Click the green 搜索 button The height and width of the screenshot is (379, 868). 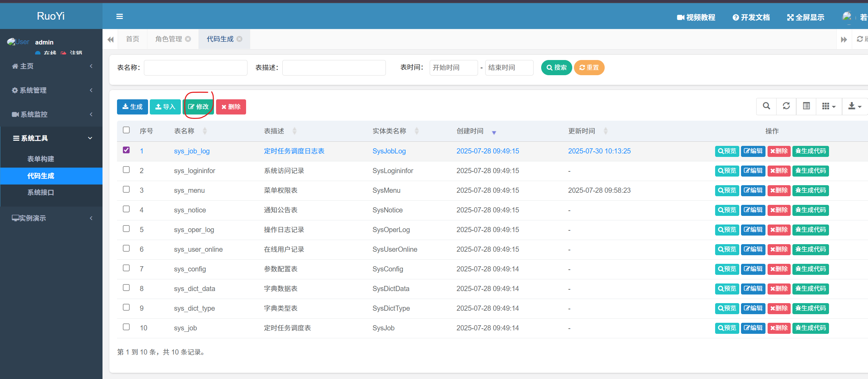(556, 68)
